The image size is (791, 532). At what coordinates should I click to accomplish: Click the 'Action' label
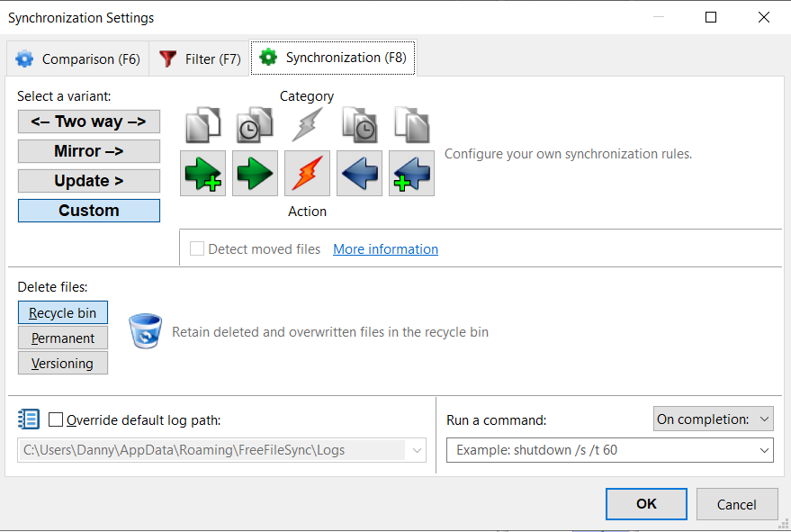307,211
